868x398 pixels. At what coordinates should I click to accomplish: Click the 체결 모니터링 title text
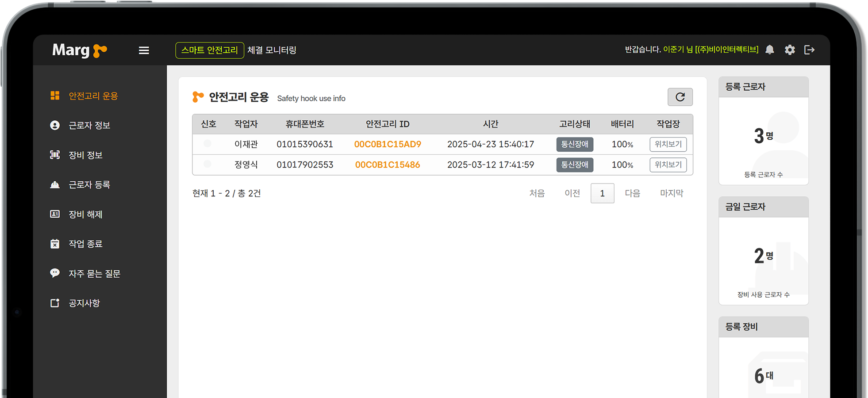[272, 50]
